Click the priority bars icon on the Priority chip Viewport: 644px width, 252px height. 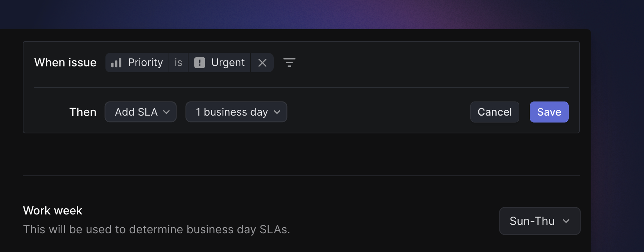(117, 63)
